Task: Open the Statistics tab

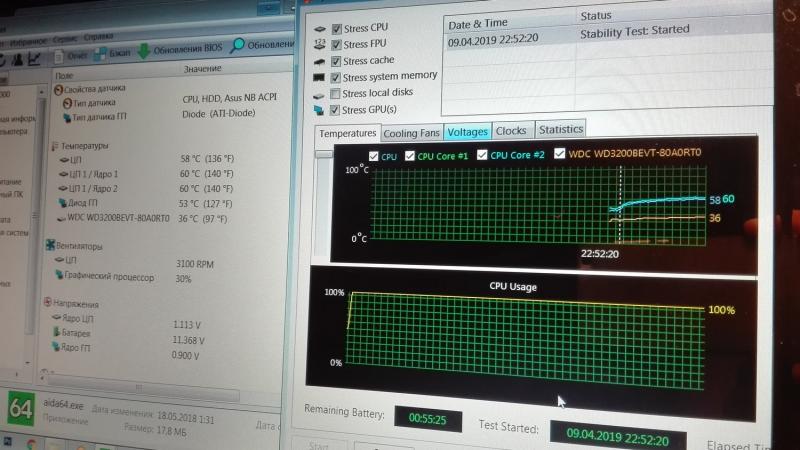Action: click(560, 129)
